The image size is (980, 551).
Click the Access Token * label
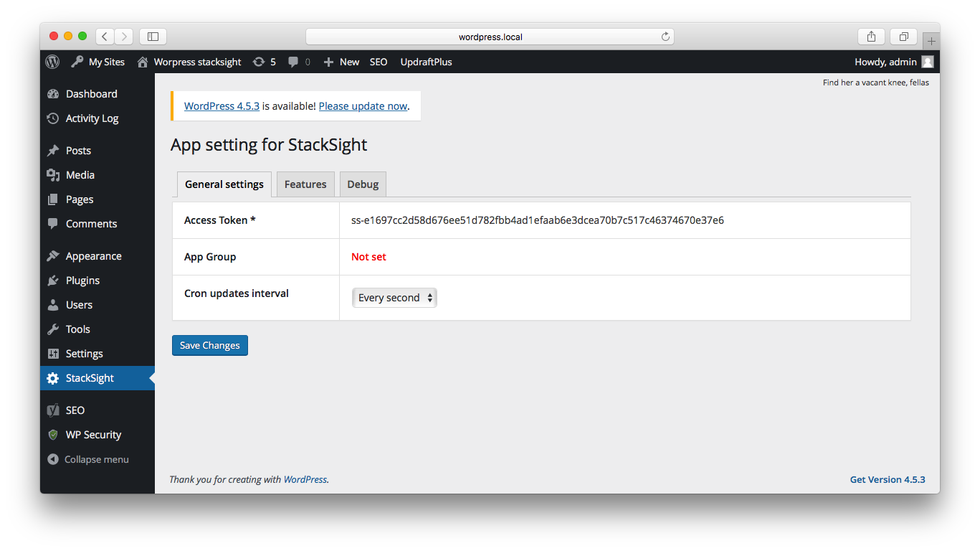220,220
